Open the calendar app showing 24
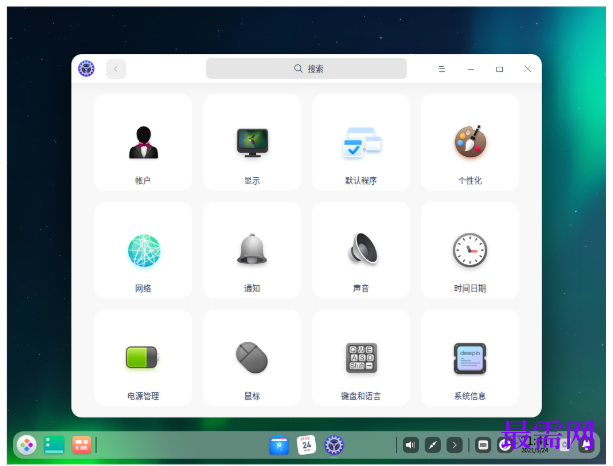Image resolution: width=613 pixels, height=466 pixels. tap(306, 445)
